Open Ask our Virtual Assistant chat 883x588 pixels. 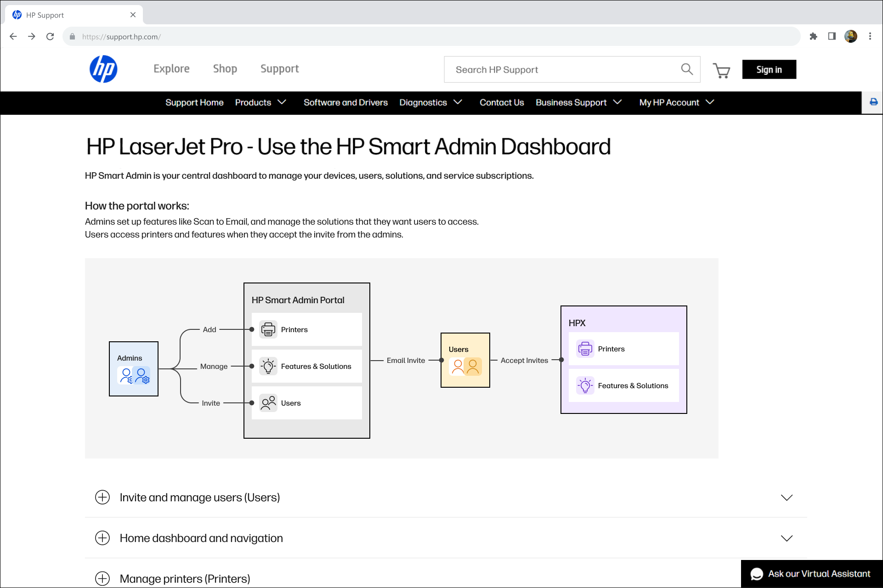click(x=811, y=574)
